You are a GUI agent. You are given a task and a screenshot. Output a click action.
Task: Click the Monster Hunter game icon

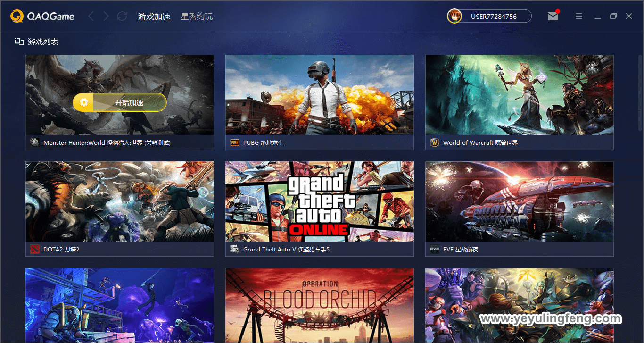[x=34, y=142]
